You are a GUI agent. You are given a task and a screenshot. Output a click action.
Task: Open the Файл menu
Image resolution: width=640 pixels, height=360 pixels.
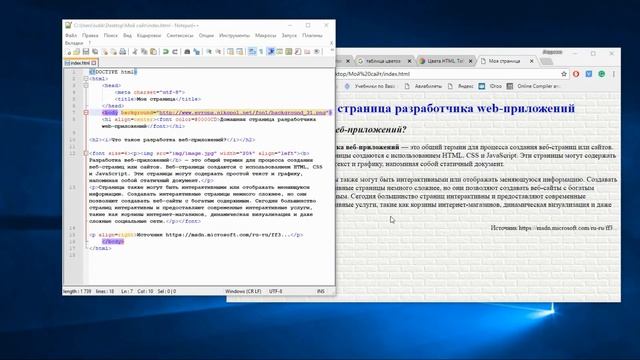(71, 36)
